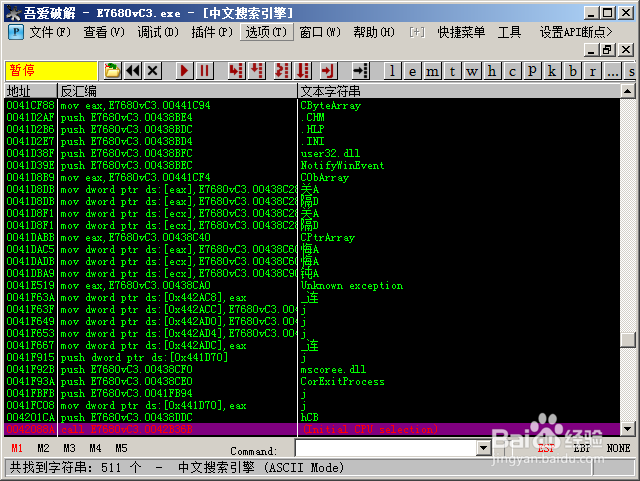Open References window via r button

tap(593, 71)
